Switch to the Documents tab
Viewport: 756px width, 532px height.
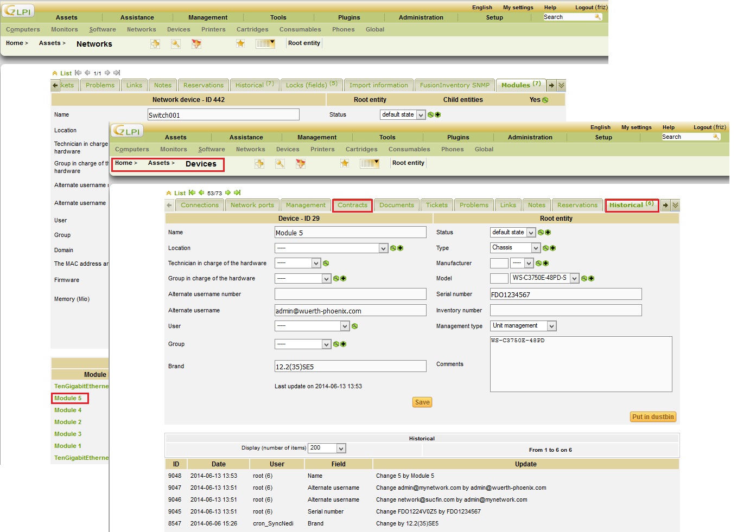397,205
